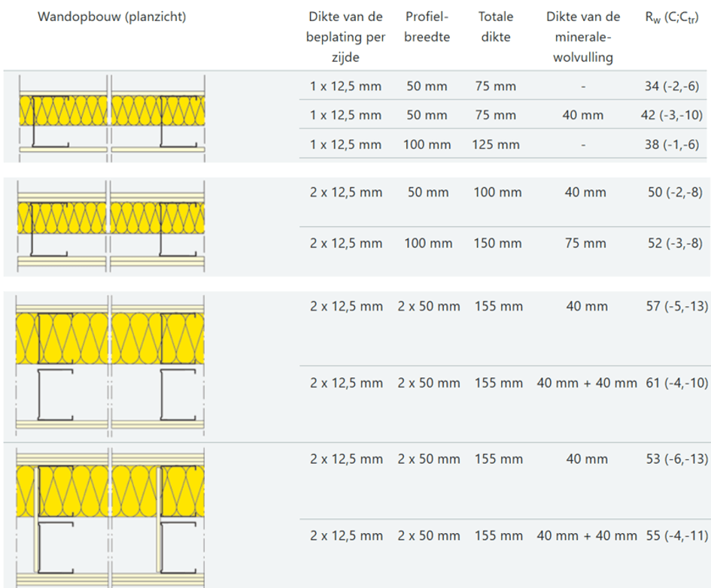The width and height of the screenshot is (711, 588).
Task: Click profile width '100 mm' in the 52 (-3,-8) row
Action: (429, 244)
